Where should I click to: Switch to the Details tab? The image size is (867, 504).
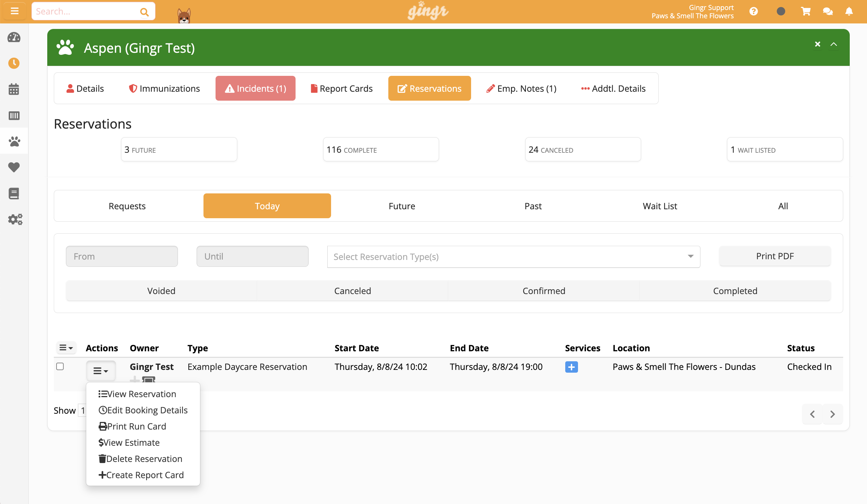click(x=85, y=89)
